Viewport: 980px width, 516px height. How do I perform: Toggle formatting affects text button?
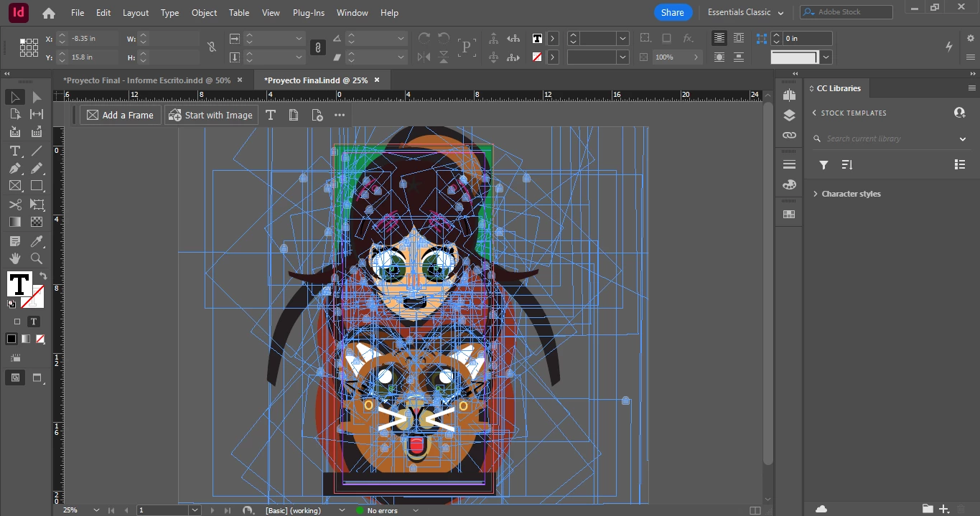(x=33, y=322)
